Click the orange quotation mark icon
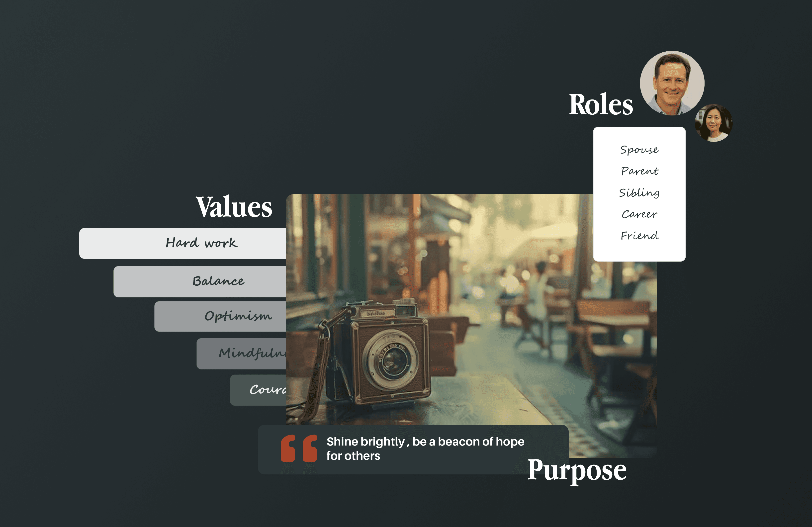Viewport: 812px width, 527px height. click(298, 448)
